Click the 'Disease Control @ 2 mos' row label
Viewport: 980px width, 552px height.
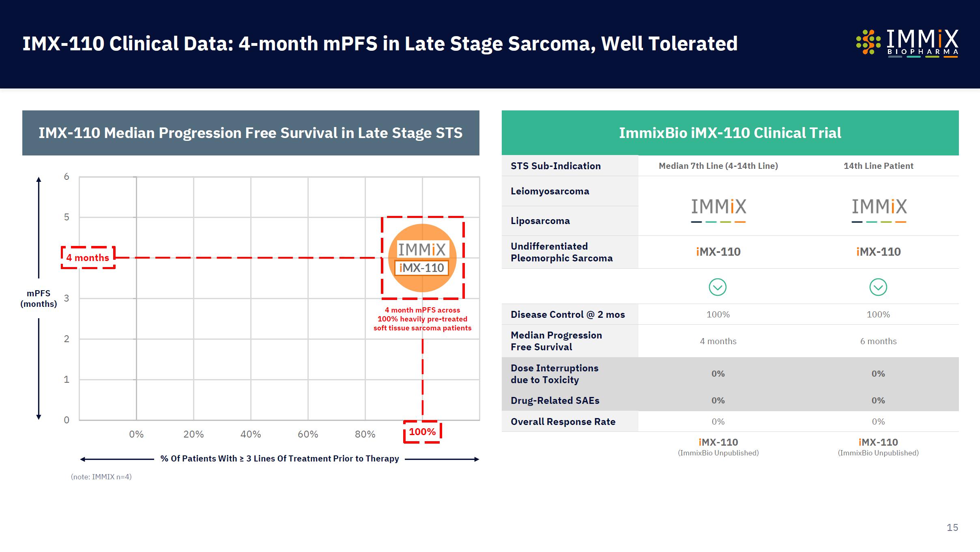point(567,315)
